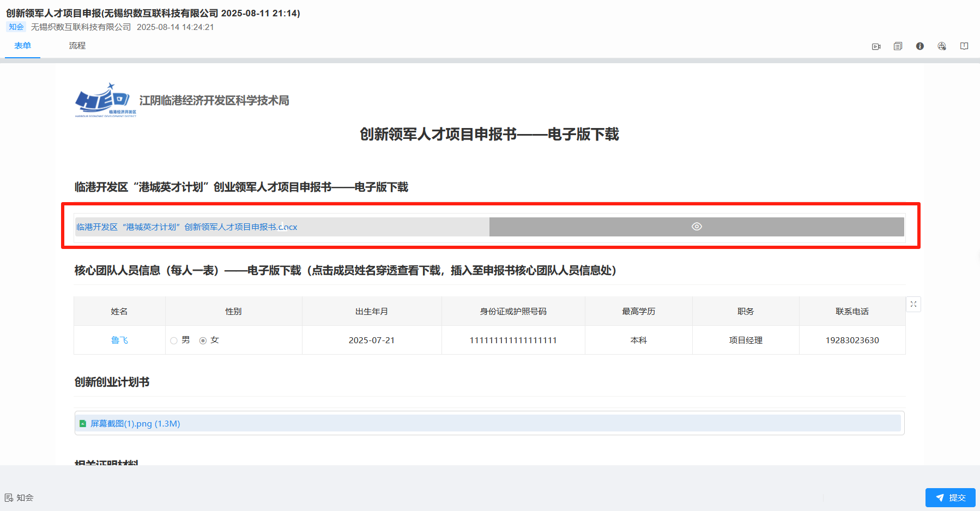Switch to the 表单 tab
The image size is (980, 511).
coord(22,46)
